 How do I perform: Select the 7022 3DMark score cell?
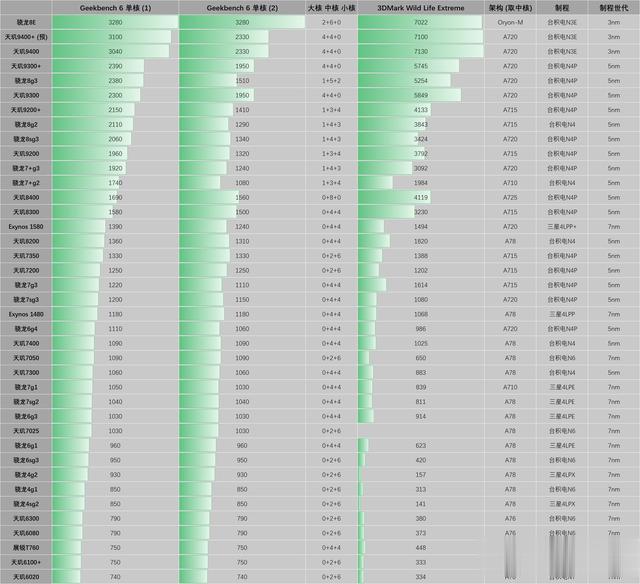[x=421, y=22]
